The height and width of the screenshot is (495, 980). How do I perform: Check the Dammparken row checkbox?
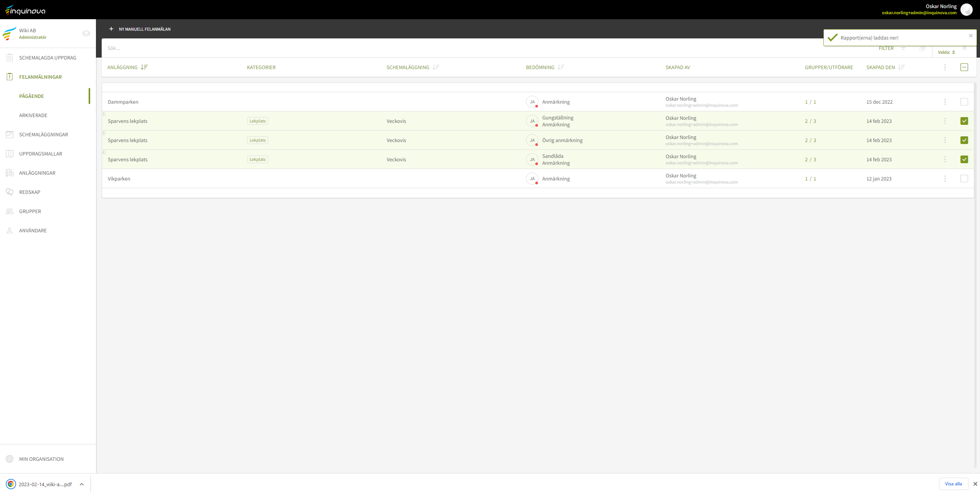click(x=964, y=102)
